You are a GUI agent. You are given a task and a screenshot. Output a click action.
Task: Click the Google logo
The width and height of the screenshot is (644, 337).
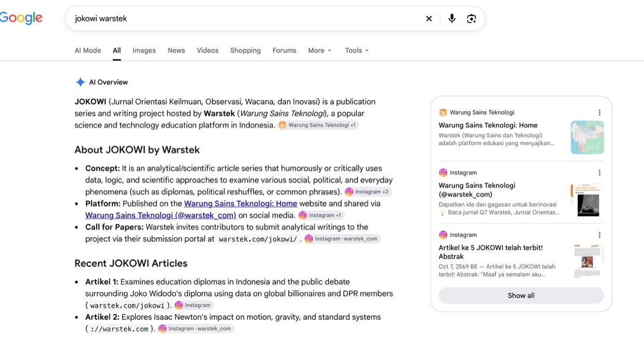click(x=21, y=18)
